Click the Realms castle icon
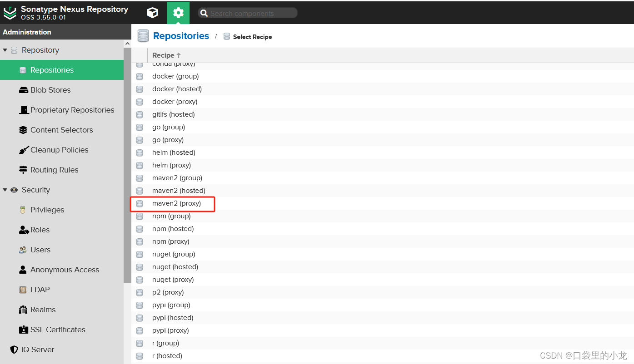The height and width of the screenshot is (364, 634). pyautogui.click(x=23, y=310)
